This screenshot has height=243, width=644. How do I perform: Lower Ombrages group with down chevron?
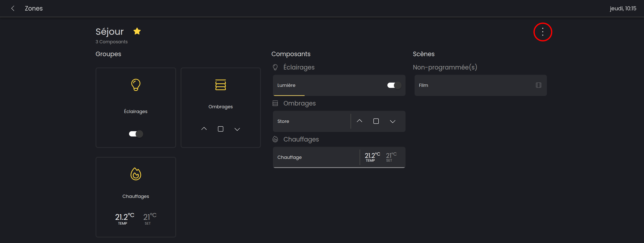tap(237, 129)
